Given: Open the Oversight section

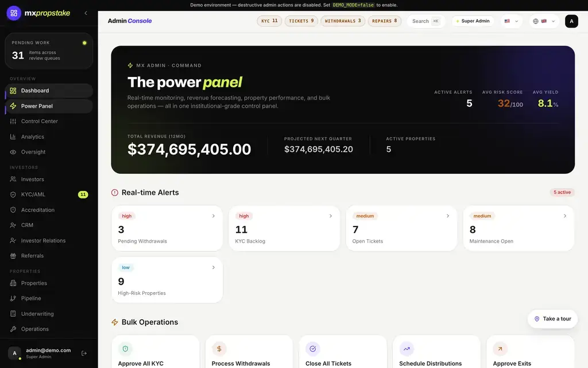Looking at the screenshot, I should (x=49, y=152).
